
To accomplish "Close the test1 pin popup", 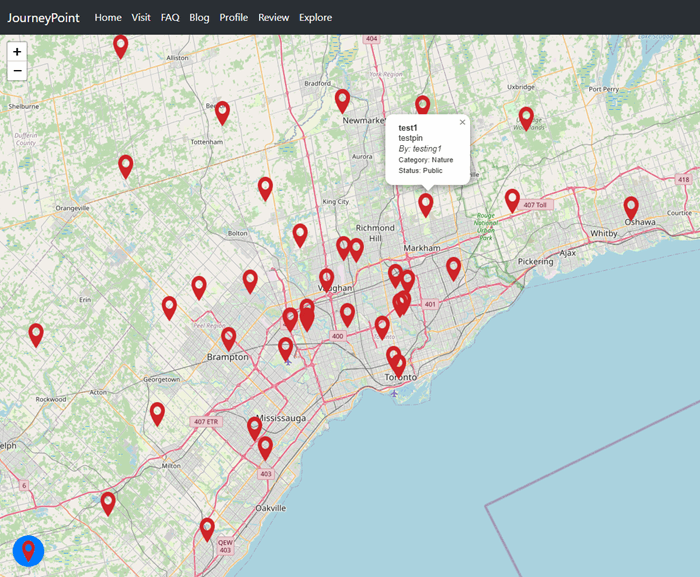I will [x=462, y=122].
